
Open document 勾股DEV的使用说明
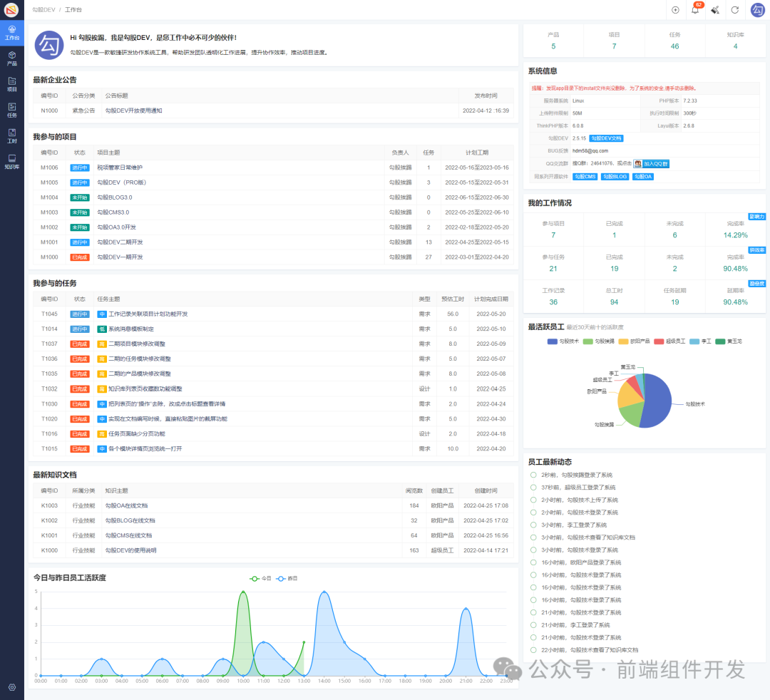[x=130, y=551]
